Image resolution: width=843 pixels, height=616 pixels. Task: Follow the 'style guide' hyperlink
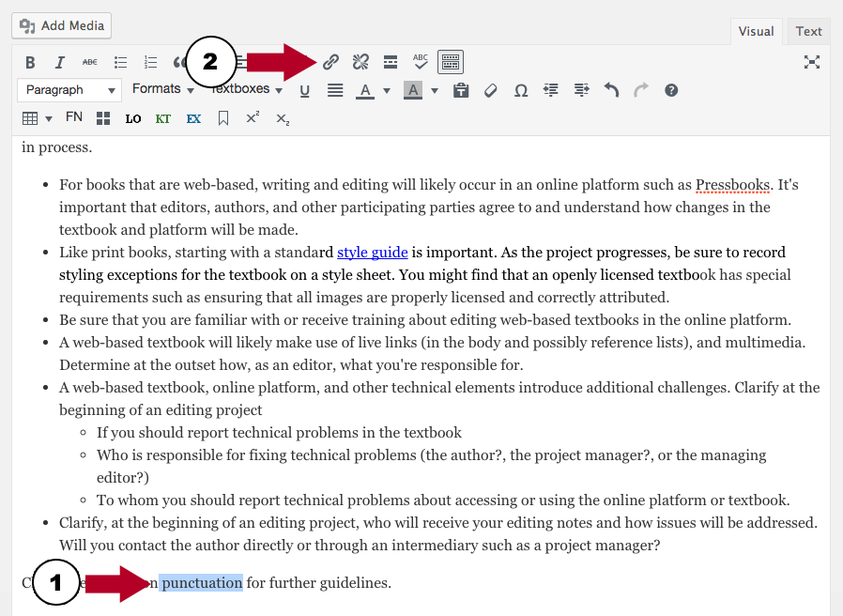pyautogui.click(x=373, y=253)
